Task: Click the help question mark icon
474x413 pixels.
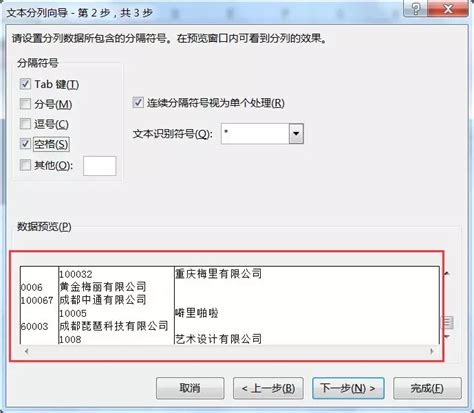Action: coord(416,9)
